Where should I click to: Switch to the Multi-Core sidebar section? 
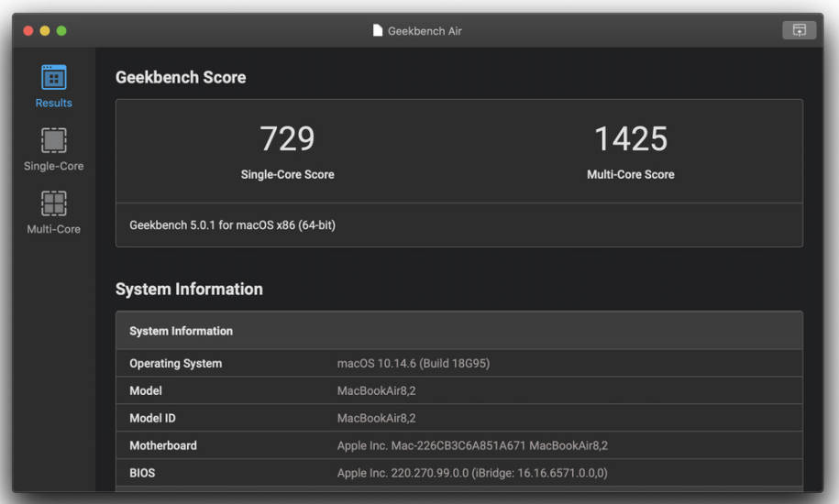(x=53, y=213)
